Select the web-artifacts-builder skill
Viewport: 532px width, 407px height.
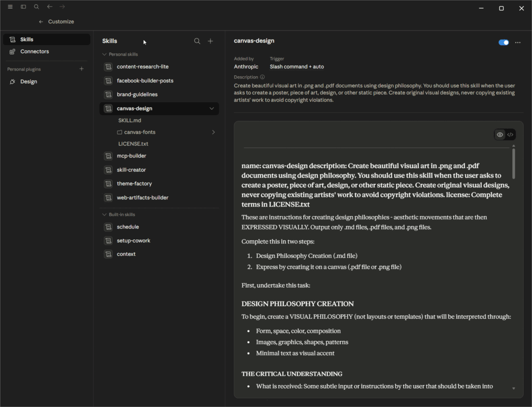coord(159,198)
